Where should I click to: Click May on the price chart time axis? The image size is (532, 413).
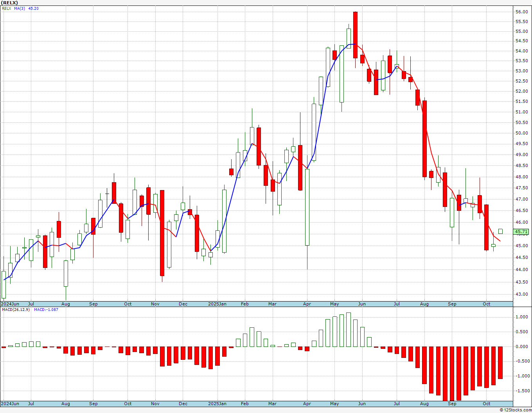click(x=334, y=304)
